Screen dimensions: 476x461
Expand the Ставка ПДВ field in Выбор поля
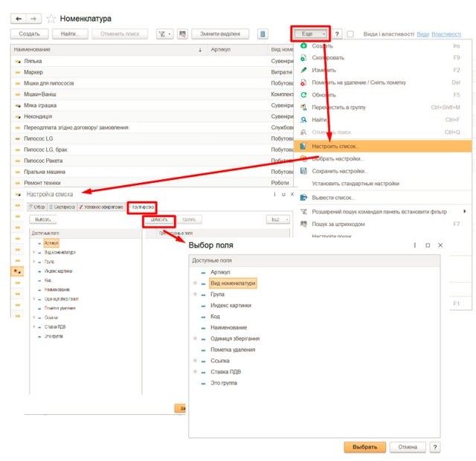195,372
